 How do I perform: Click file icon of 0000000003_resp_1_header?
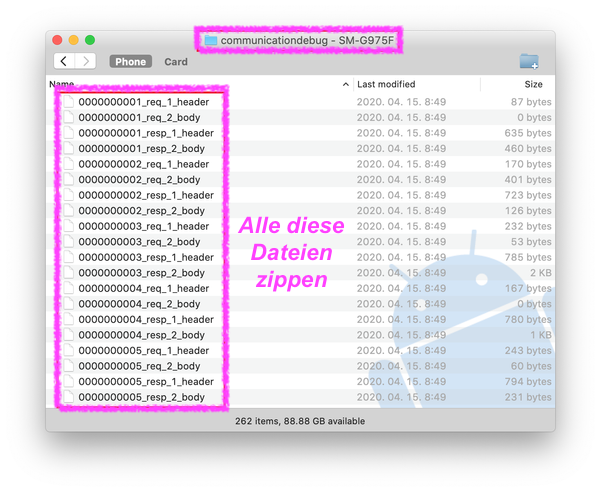pyautogui.click(x=69, y=257)
